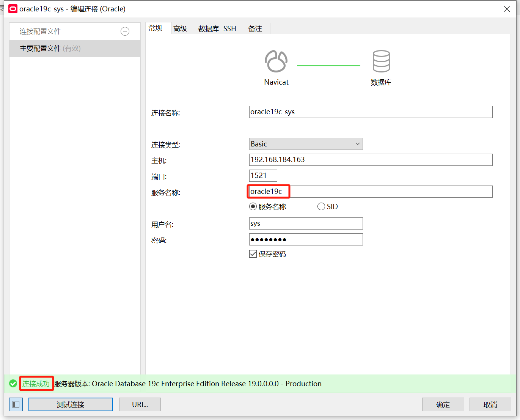Click the Navicat logo icon
The width and height of the screenshot is (520, 420).
[276, 61]
